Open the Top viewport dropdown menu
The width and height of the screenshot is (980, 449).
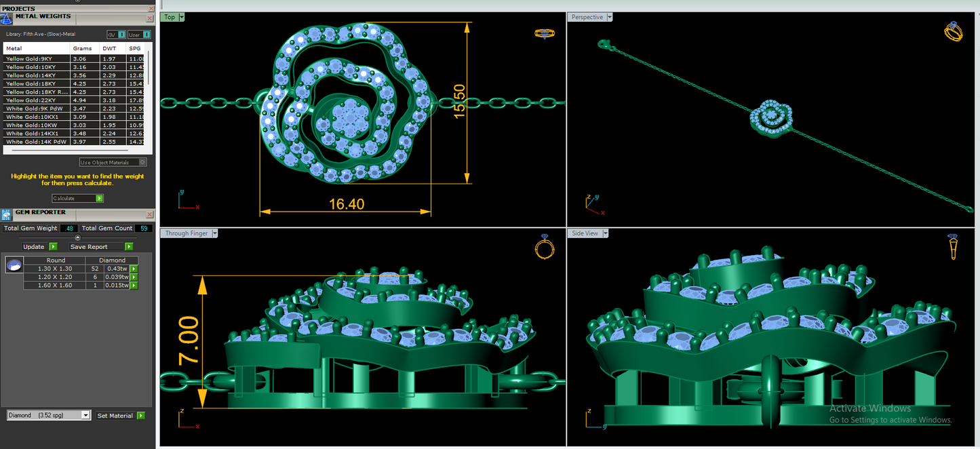pos(182,17)
